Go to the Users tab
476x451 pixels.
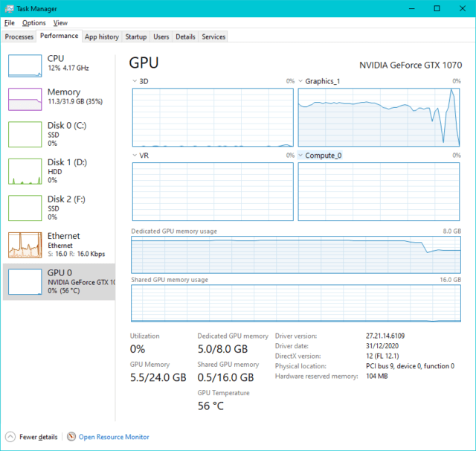point(161,36)
